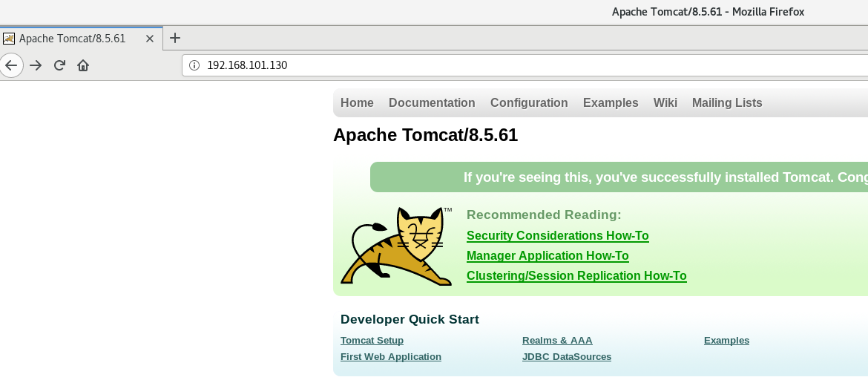Open the First Web Application link
The width and height of the screenshot is (868, 380).
tap(391, 357)
